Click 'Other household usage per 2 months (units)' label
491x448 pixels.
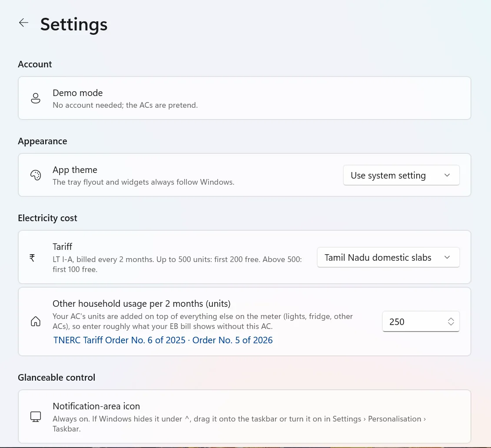point(142,304)
